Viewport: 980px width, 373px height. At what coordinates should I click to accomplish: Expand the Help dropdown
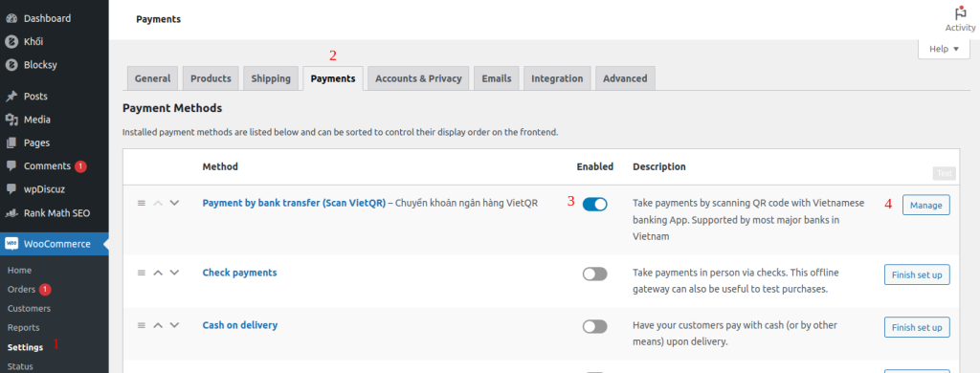(x=944, y=49)
